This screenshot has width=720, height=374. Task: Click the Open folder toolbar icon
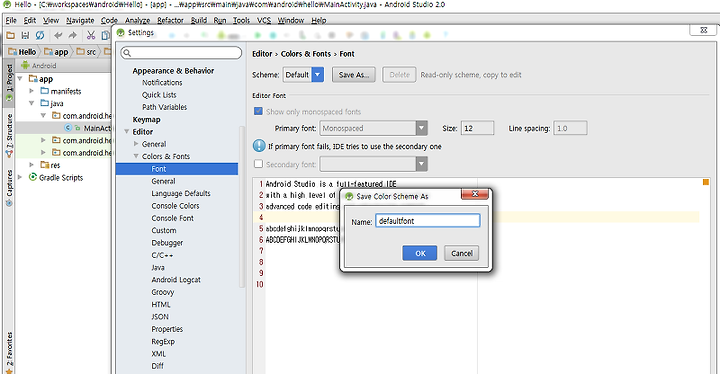[x=11, y=35]
